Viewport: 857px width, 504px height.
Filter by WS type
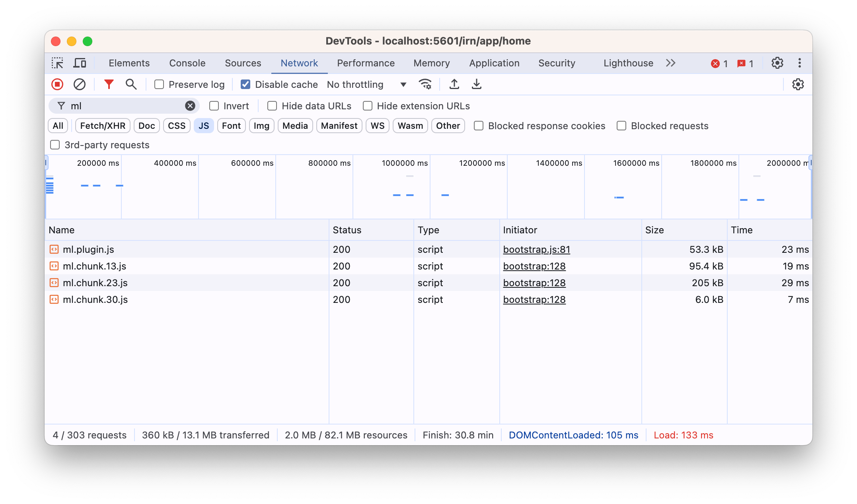[x=378, y=126]
